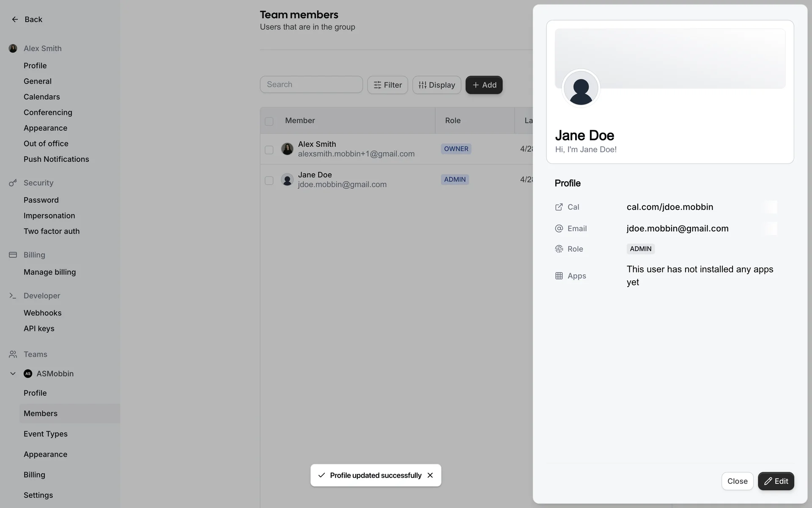Go to Event Types in sidebar
The width and height of the screenshot is (812, 508).
(46, 434)
